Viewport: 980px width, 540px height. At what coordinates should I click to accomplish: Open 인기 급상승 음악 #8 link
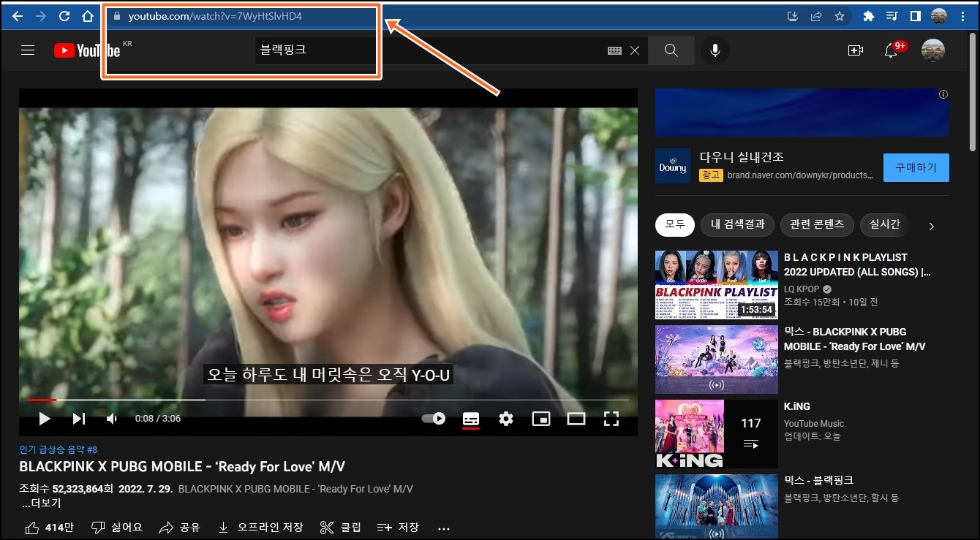59,449
